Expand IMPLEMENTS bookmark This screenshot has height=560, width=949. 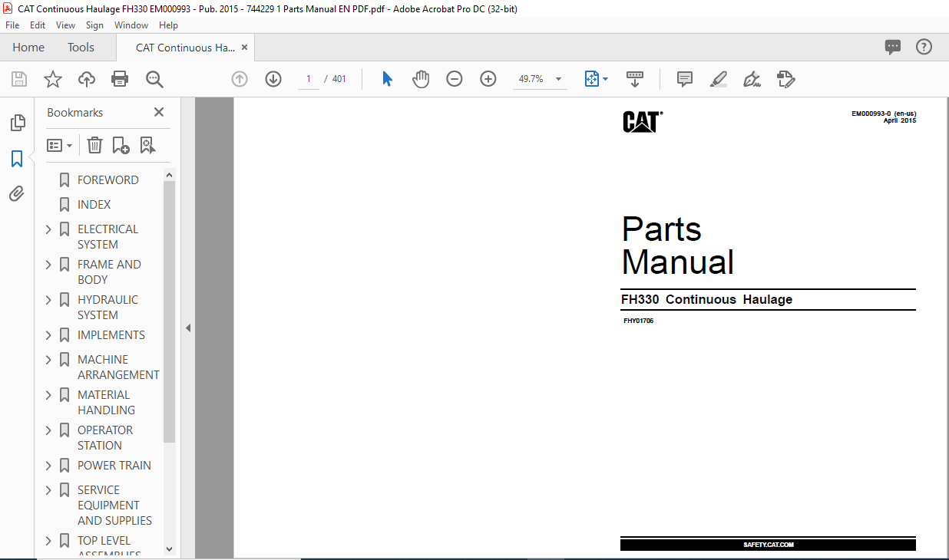click(x=48, y=335)
